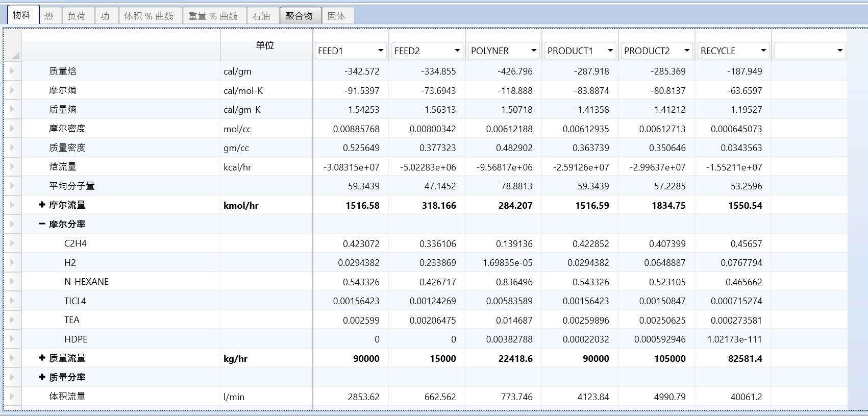Select FEED2 焓流量 value -5.02283e+06
The image size is (868, 417).
[x=428, y=167]
